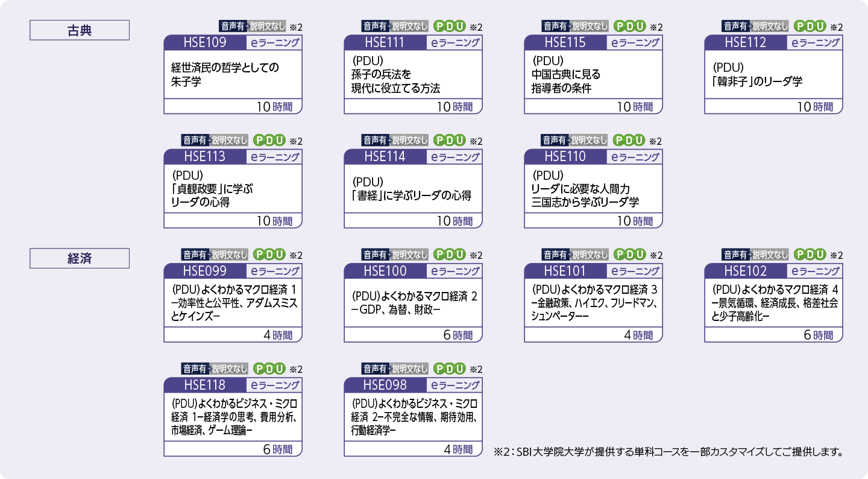Click the eラーニング tag beside HSE109
This screenshot has height=479, width=868.
coord(275,43)
